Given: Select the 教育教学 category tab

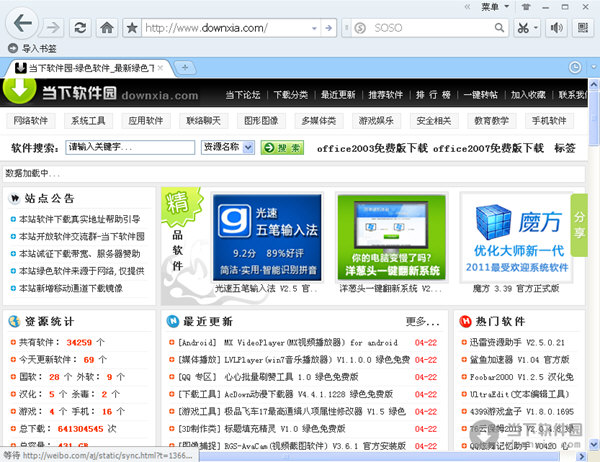Looking at the screenshot, I should [x=491, y=121].
